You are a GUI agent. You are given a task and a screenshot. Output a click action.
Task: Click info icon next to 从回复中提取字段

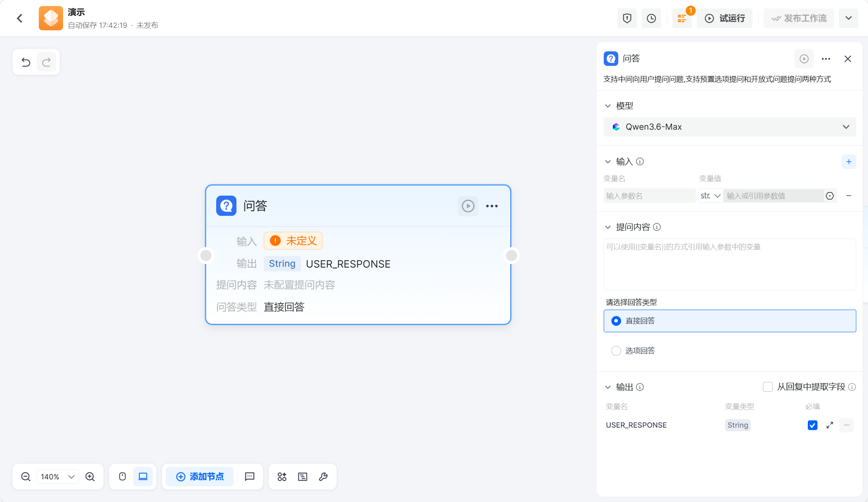pyautogui.click(x=852, y=387)
